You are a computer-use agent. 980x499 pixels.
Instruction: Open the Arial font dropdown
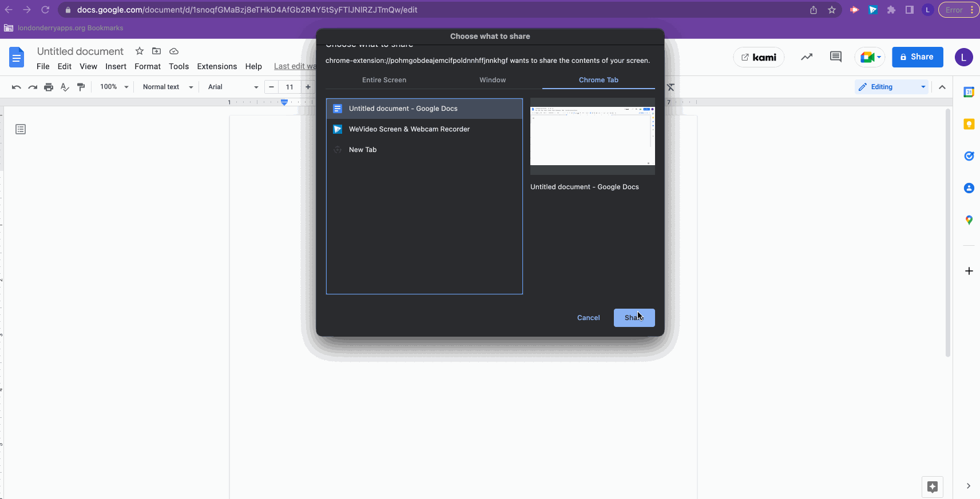(x=233, y=87)
